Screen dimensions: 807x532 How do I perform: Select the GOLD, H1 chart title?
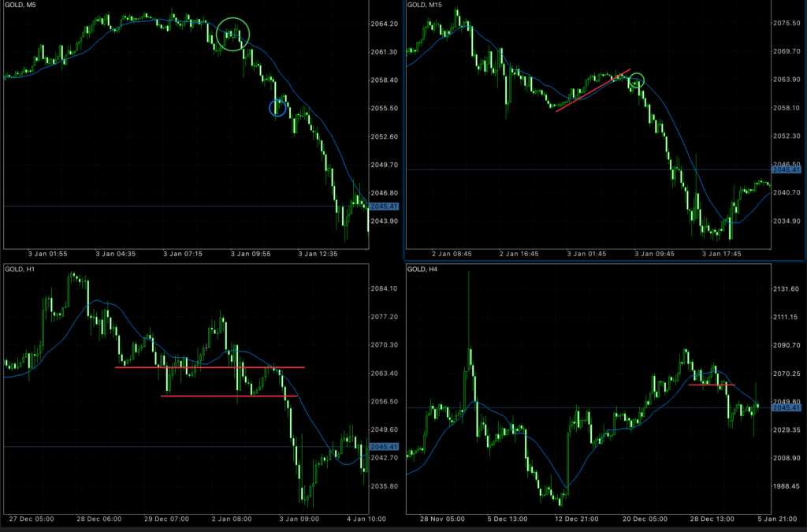pos(20,269)
